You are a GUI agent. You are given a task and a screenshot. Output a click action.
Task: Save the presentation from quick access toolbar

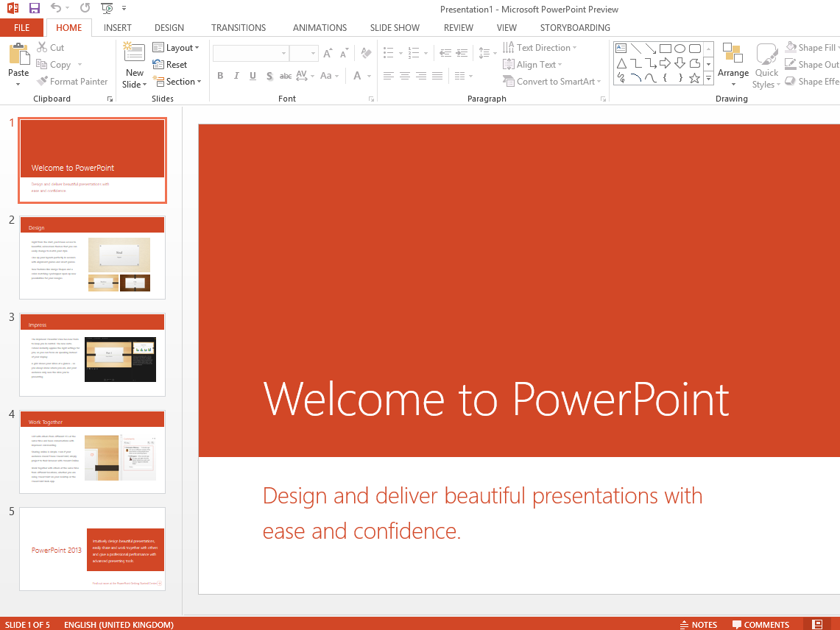tap(35, 9)
